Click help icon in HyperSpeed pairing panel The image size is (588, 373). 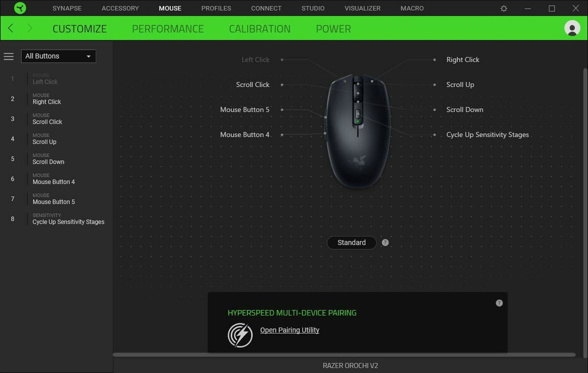499,303
